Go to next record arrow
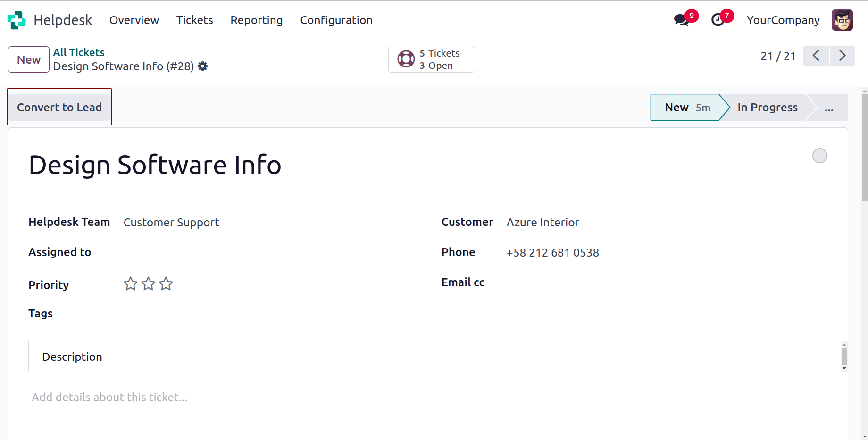The image size is (868, 440). [843, 56]
